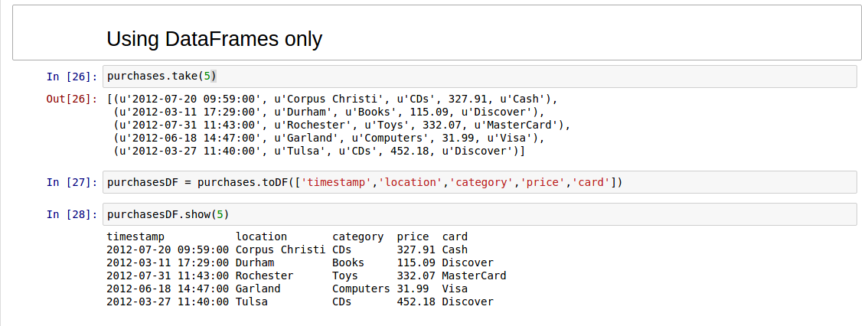Click the number 5 inside take parentheses
Screen dimensions: 868x326
207,77
